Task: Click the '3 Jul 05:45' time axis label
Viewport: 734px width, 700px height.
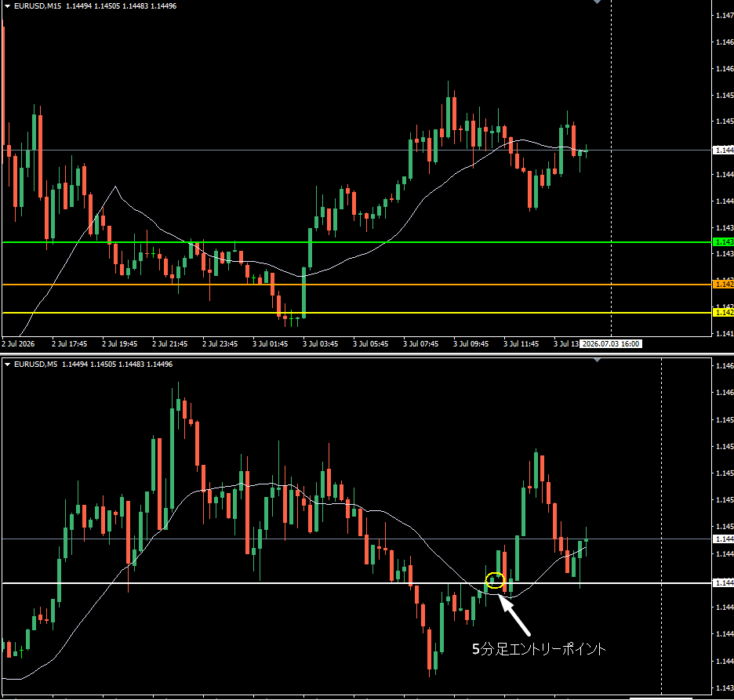Action: click(370, 344)
